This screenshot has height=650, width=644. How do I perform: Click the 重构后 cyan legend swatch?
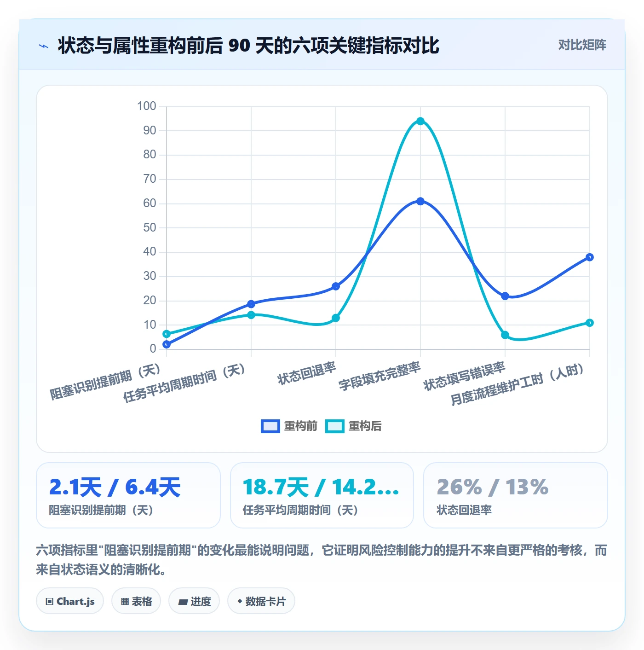click(x=334, y=426)
